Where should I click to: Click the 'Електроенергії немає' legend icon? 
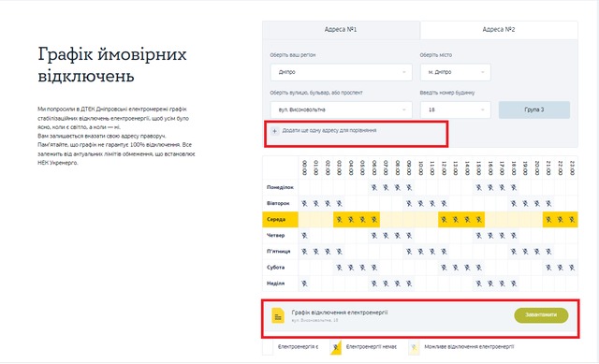click(x=335, y=347)
